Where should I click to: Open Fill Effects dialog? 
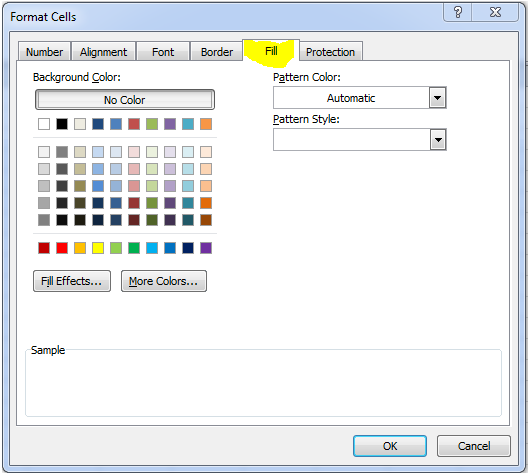[x=72, y=281]
